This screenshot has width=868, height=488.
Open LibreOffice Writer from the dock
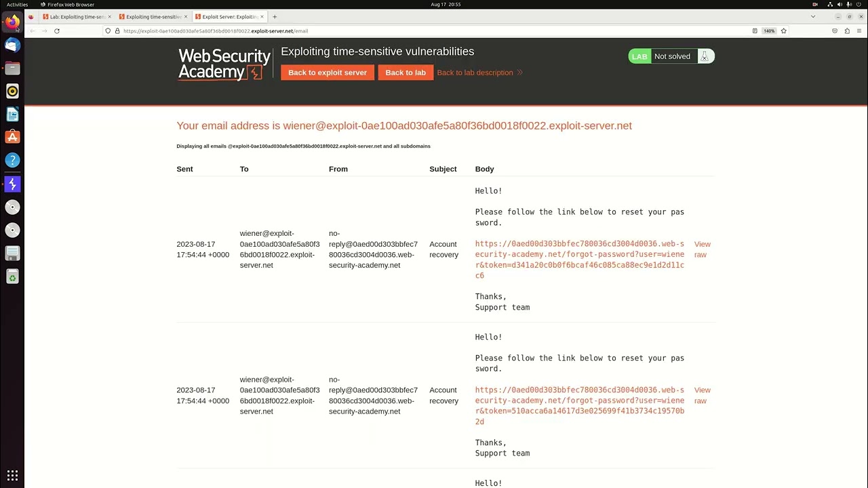coord(12,115)
